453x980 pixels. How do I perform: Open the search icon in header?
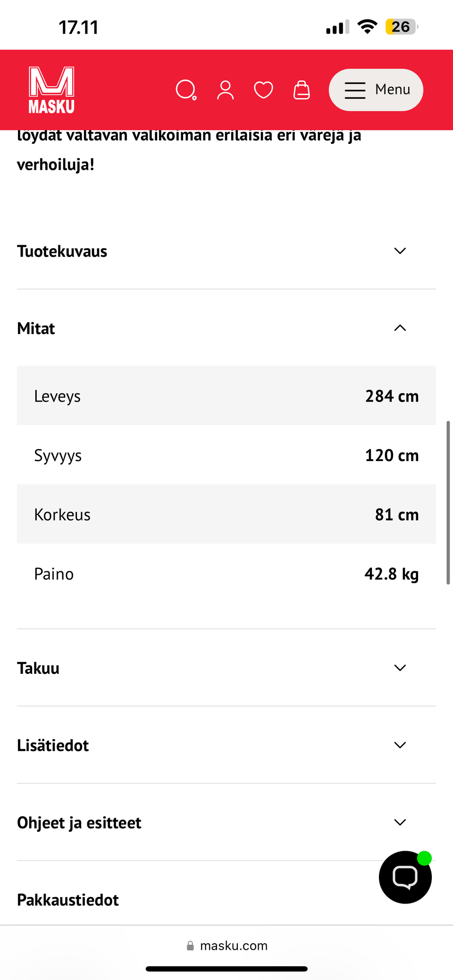pos(186,90)
